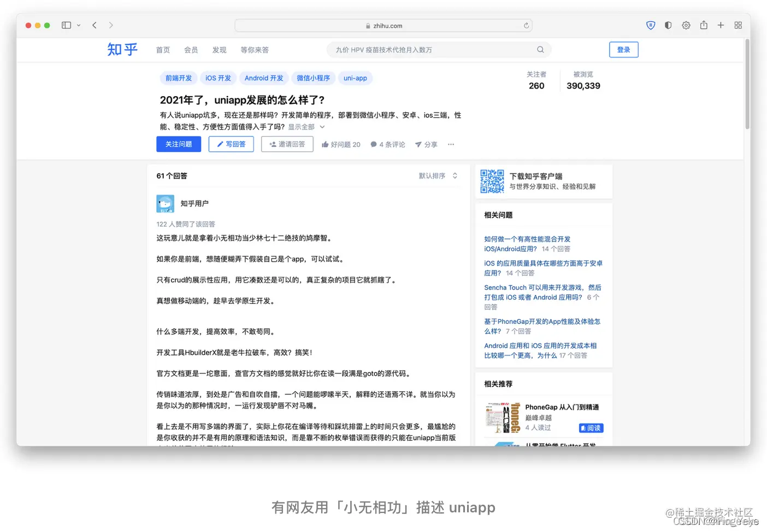Click the 知乎用户 author name

(194, 204)
